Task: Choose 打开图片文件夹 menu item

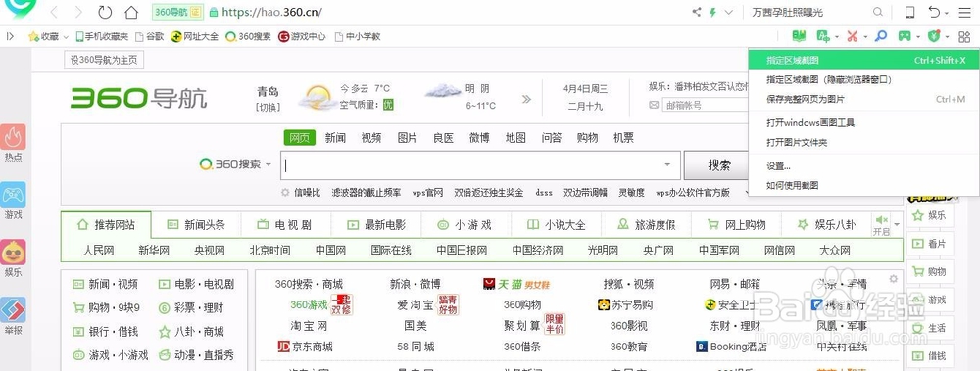Action: tap(863, 142)
